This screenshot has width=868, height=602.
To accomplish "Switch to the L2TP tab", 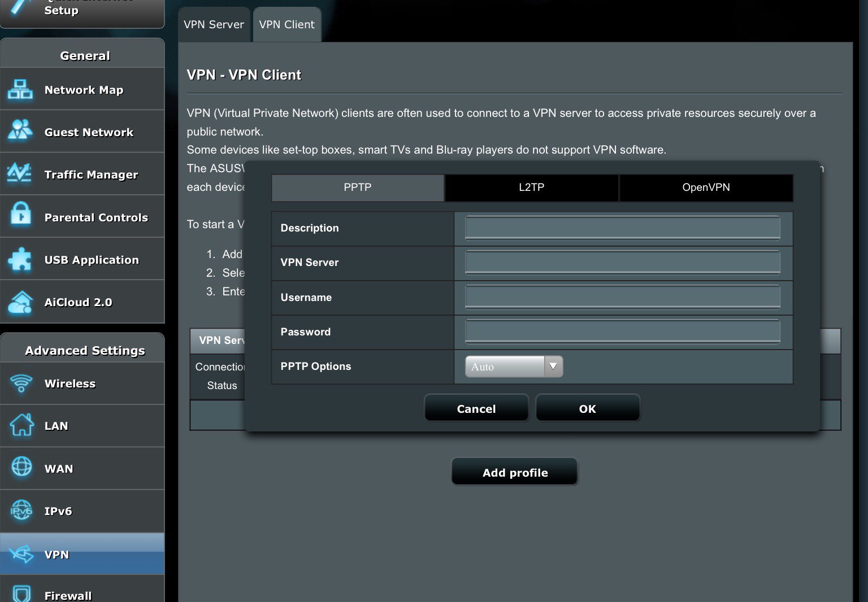I will coord(531,187).
